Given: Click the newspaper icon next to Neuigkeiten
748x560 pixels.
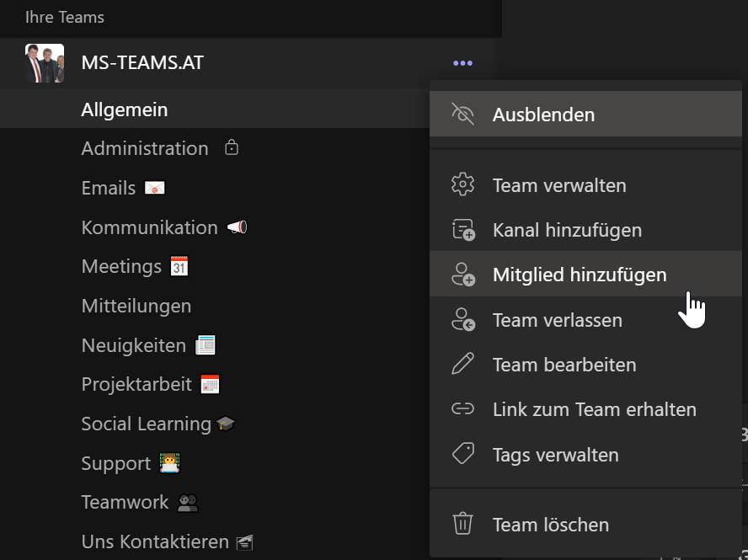Looking at the screenshot, I should tap(206, 345).
